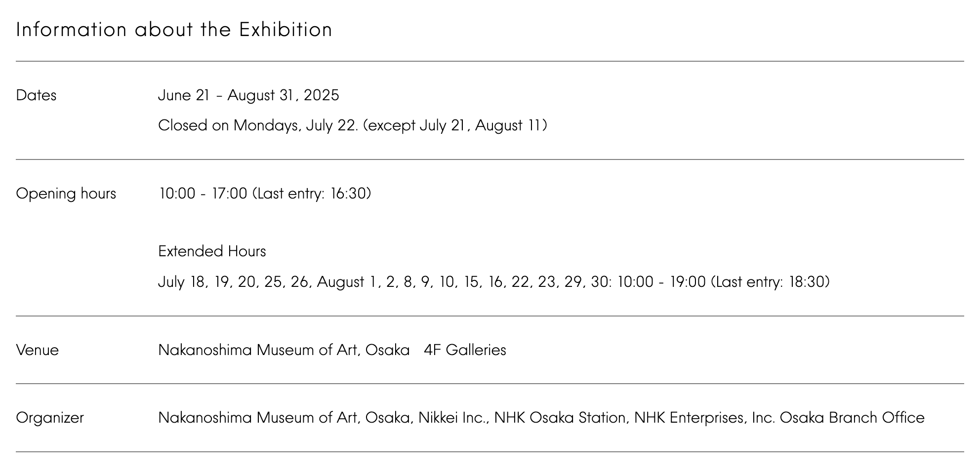Click the July extended dates list
Screen dimensions: 980x475
[235, 282]
